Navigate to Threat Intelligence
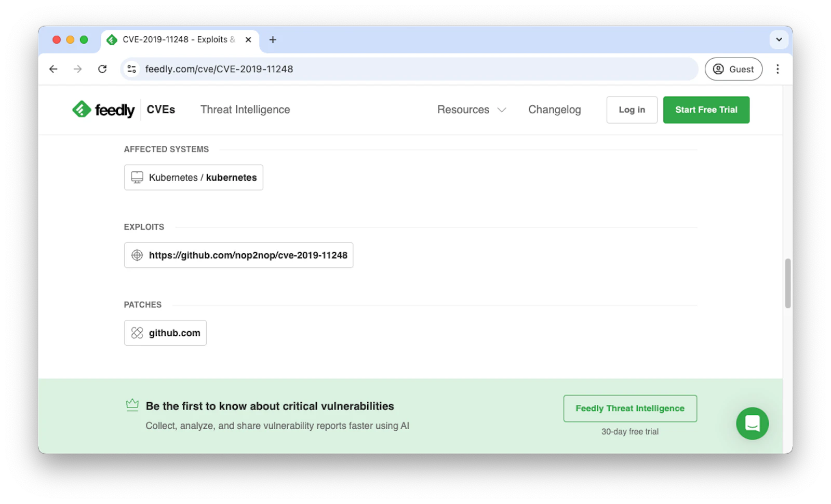Image resolution: width=831 pixels, height=504 pixels. coord(245,110)
